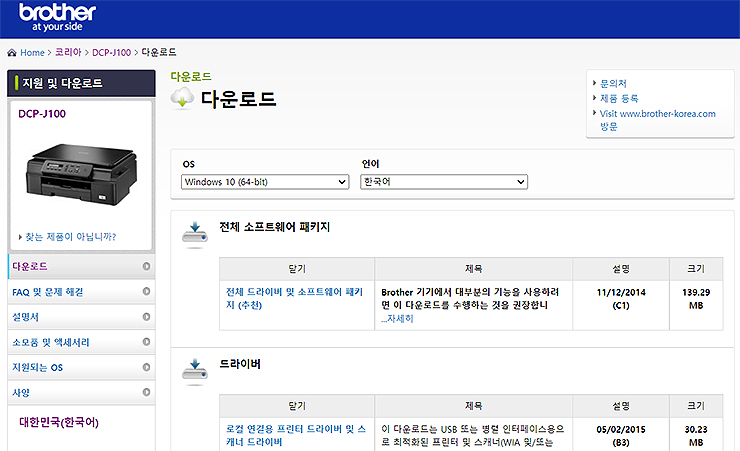
Task: Click the arrow icon beside 소모품 및 액세서리
Action: [146, 342]
